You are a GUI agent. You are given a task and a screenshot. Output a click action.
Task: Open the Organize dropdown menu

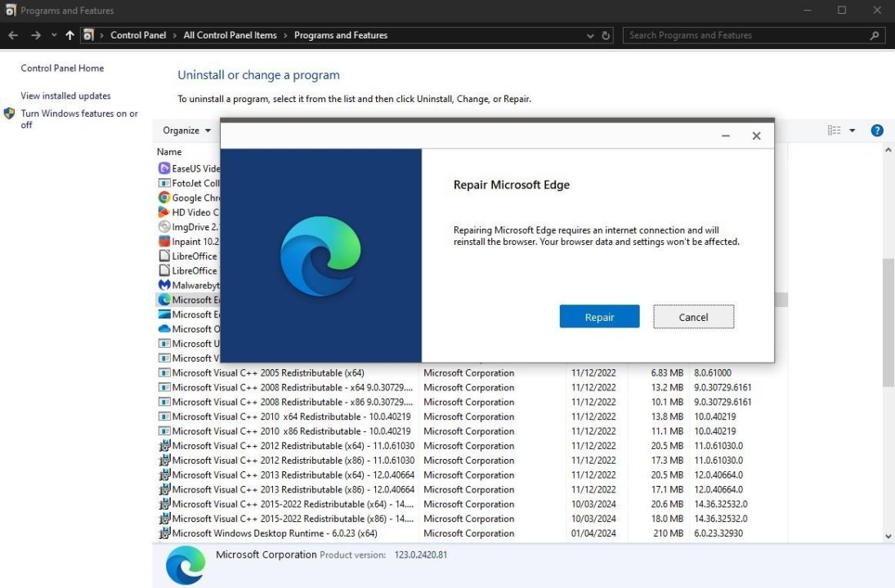(186, 131)
